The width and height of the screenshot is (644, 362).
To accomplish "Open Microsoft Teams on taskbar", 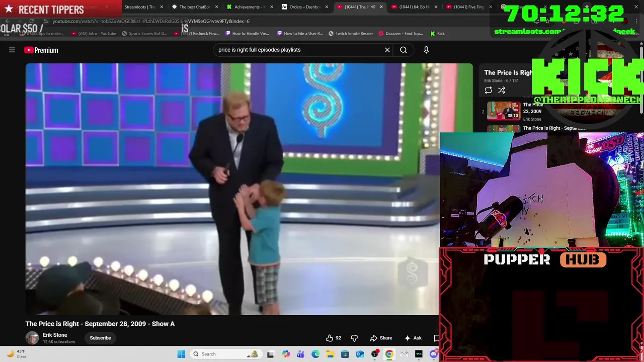I will [300, 354].
